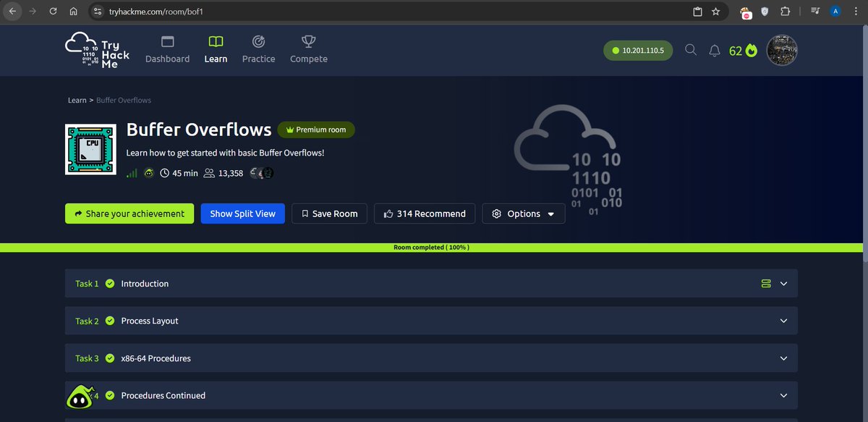The height and width of the screenshot is (422, 868).
Task: Click the Learn breadcrumb link
Action: [x=77, y=101]
